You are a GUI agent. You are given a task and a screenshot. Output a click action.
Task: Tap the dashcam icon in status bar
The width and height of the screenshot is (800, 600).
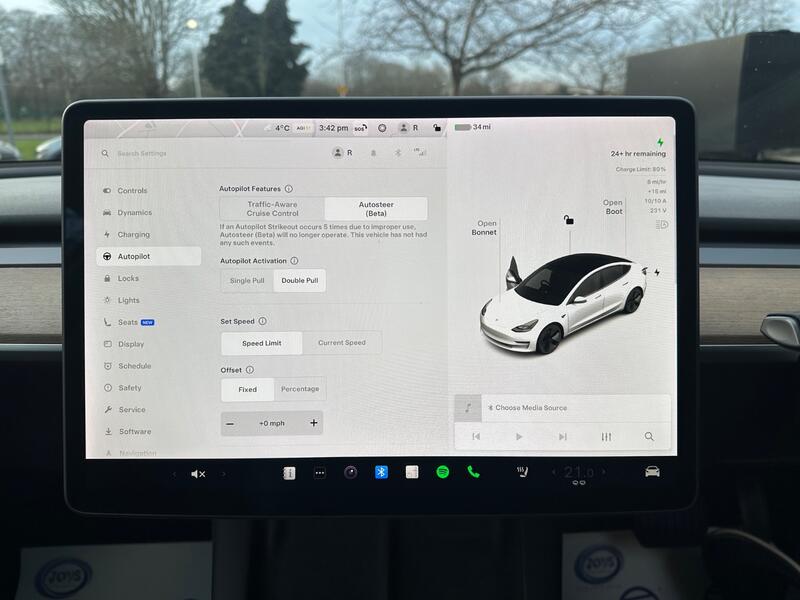tap(382, 128)
